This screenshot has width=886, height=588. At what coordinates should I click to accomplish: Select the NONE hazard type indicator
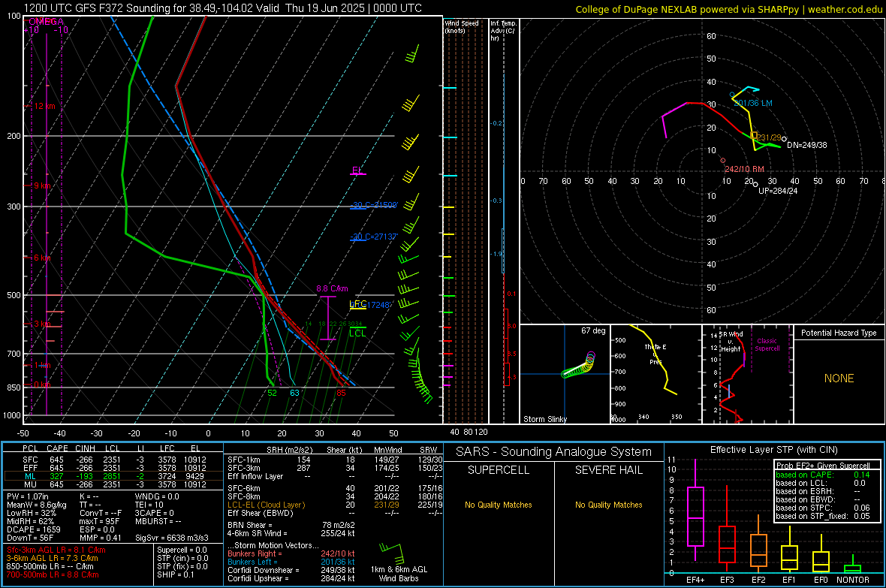click(839, 378)
